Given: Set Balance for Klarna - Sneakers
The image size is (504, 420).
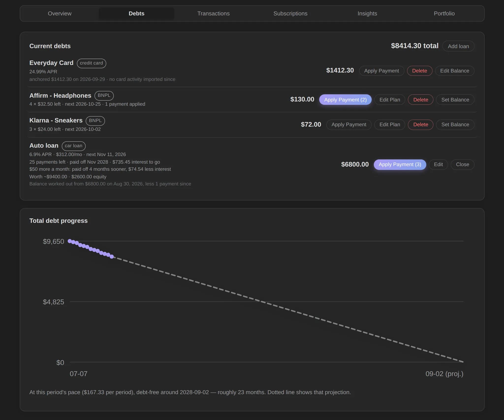Looking at the screenshot, I should pyautogui.click(x=455, y=124).
